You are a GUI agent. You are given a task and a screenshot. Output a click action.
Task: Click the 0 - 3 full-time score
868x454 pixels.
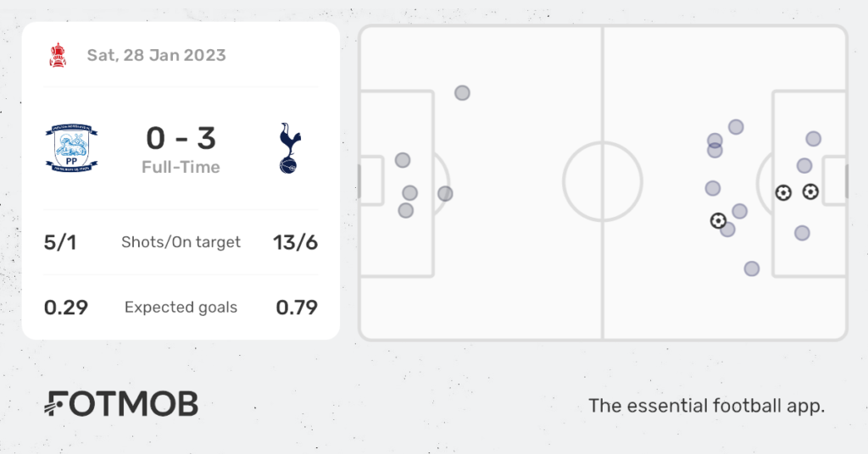[181, 138]
